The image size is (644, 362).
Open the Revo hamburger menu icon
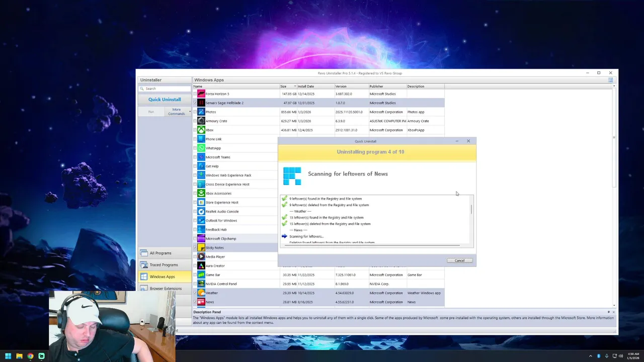[x=610, y=80]
